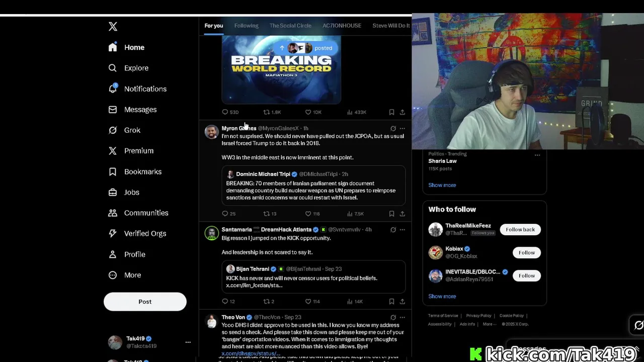This screenshot has height=362, width=644.
Task: Open more options on Myron Gaines post
Action: click(402, 129)
